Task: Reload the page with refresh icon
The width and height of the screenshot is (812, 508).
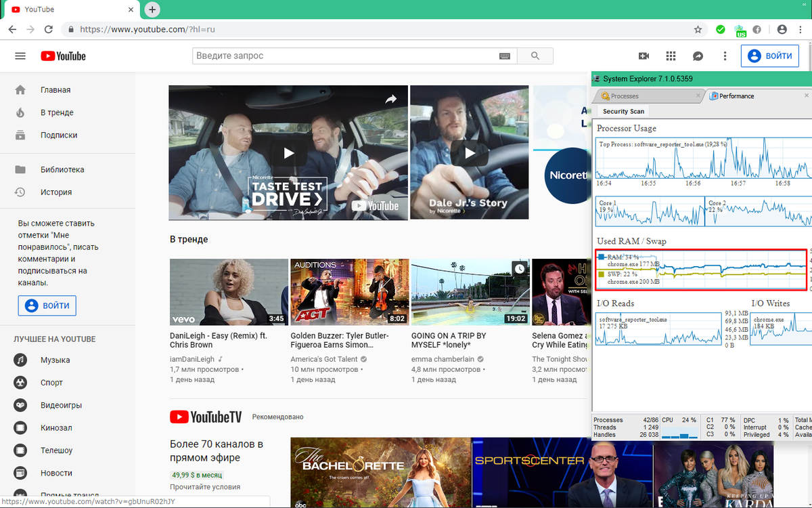Action: 48,30
